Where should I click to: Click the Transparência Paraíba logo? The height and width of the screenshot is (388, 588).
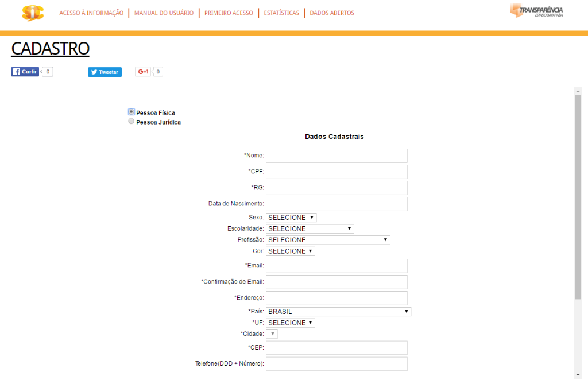click(x=536, y=11)
